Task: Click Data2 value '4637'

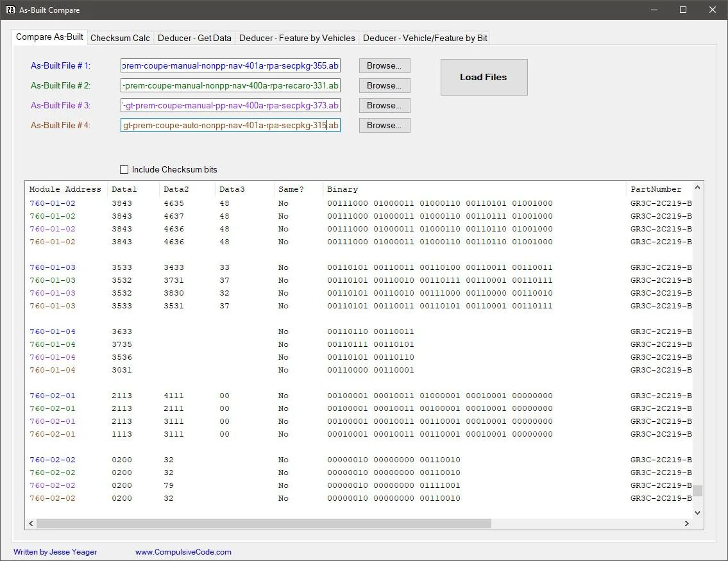Action: pyautogui.click(x=174, y=216)
